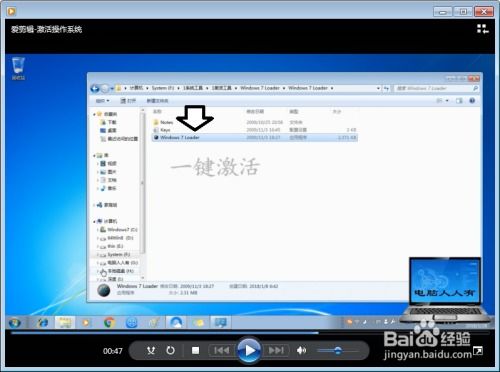Maximize the Media Player window
The width and height of the screenshot is (500, 372).
(x=463, y=12)
